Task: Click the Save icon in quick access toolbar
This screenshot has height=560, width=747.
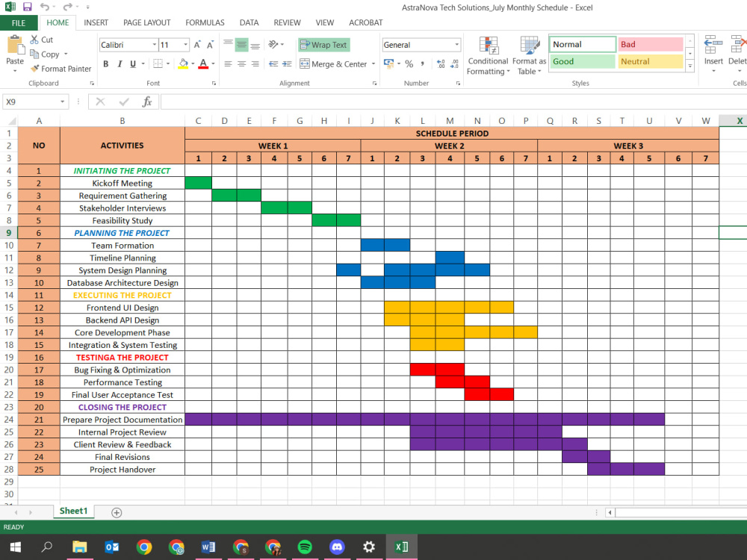Action: [x=27, y=7]
